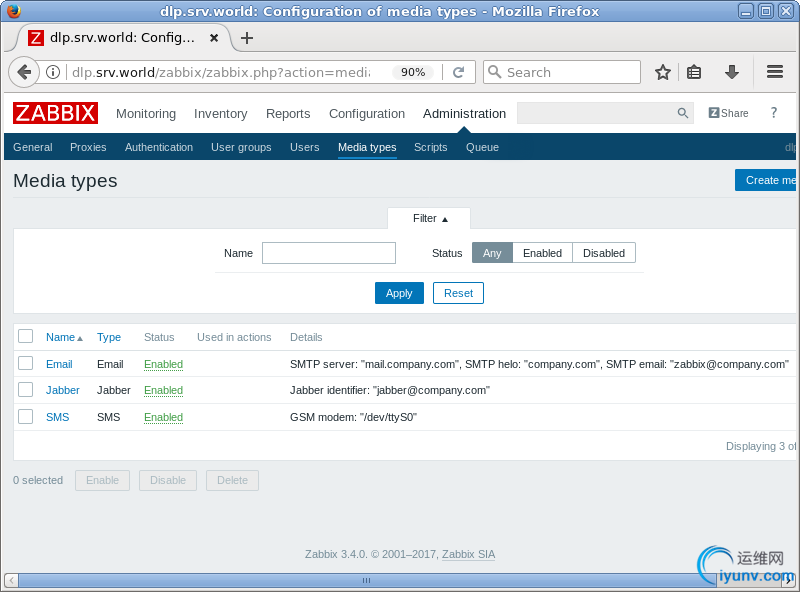Open SMS media type link
This screenshot has width=800, height=592.
[x=58, y=417]
